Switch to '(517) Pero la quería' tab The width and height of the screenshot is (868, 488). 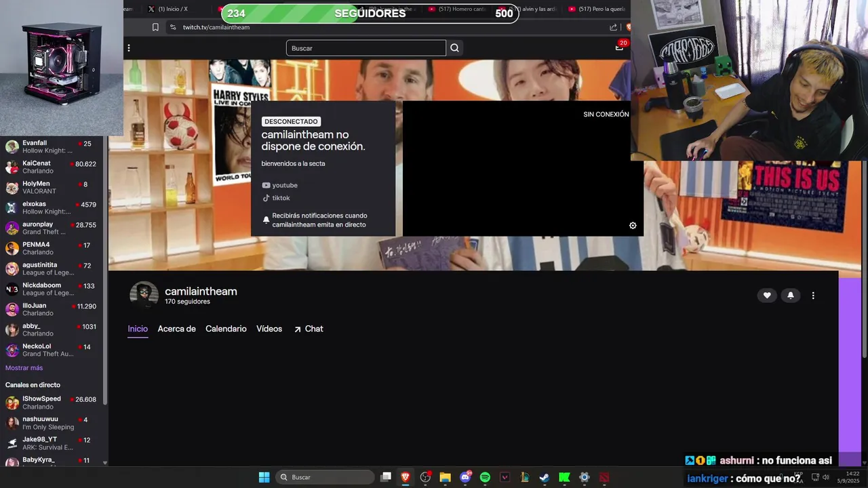tap(597, 9)
